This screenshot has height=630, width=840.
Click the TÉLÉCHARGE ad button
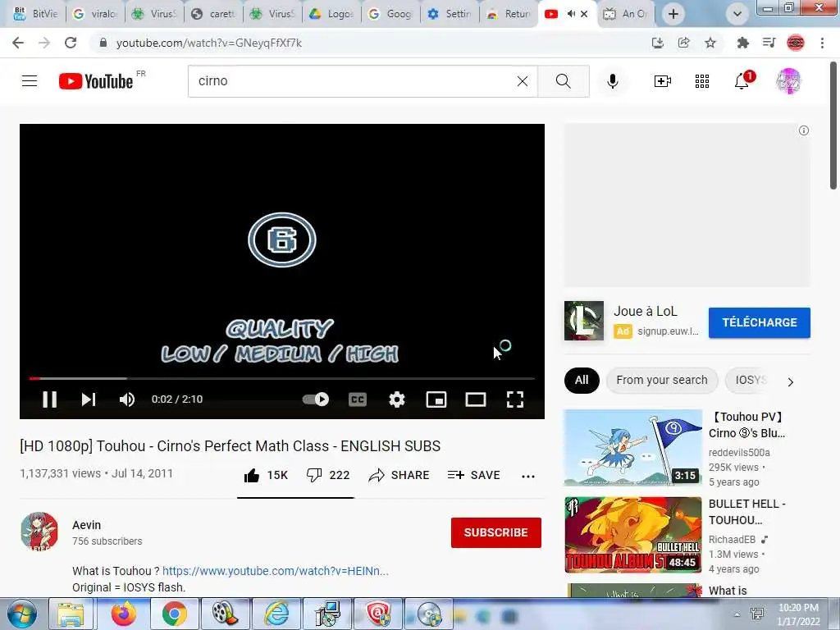759,322
